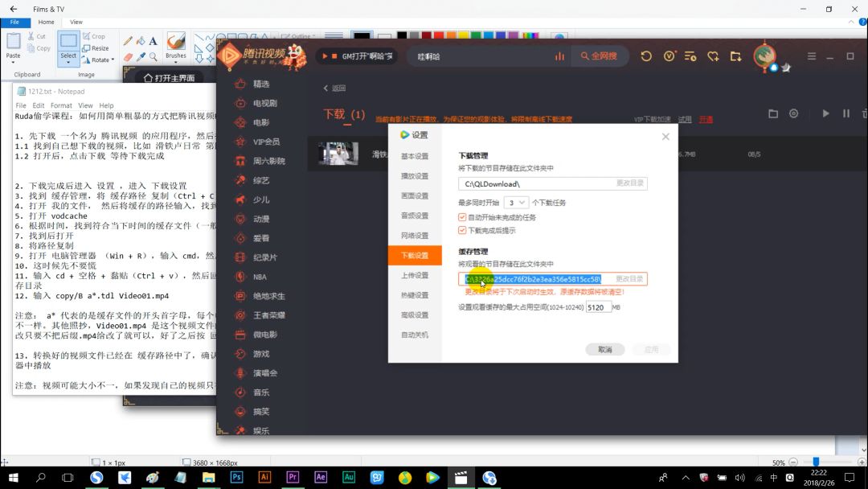Screen dimensions: 868x489
Task: Click the Cut button in Paint's Clipboard group
Action: point(36,36)
